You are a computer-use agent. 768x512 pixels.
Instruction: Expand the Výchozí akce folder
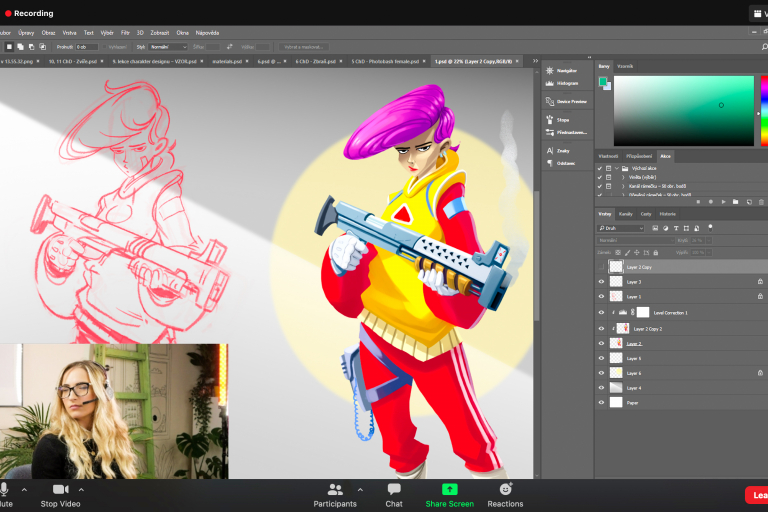(615, 168)
